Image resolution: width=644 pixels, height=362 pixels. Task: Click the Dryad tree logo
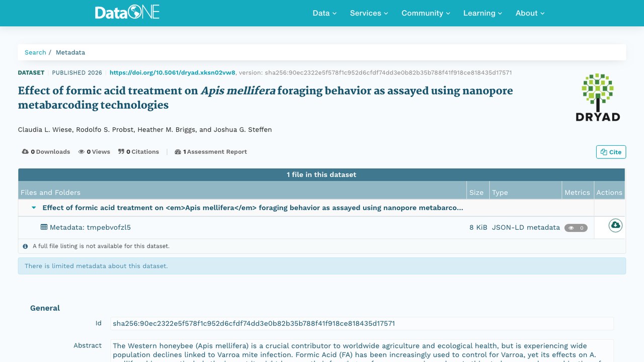click(598, 97)
